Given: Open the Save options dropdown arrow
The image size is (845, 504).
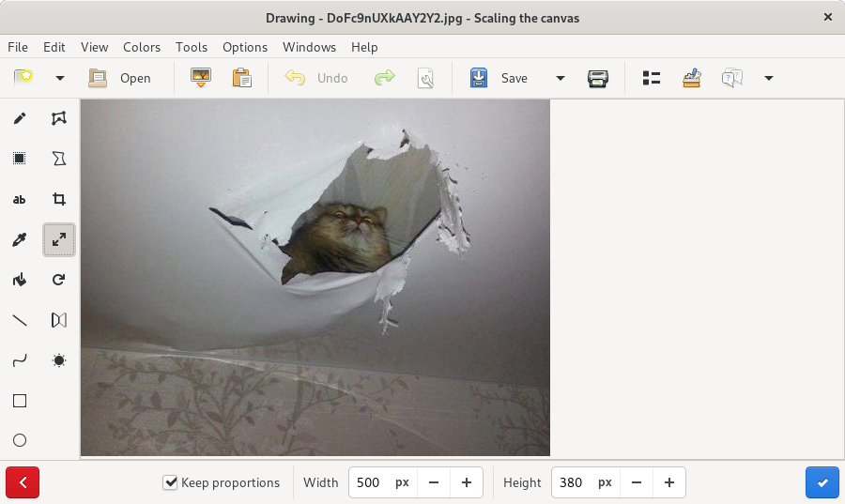Looking at the screenshot, I should pos(561,79).
